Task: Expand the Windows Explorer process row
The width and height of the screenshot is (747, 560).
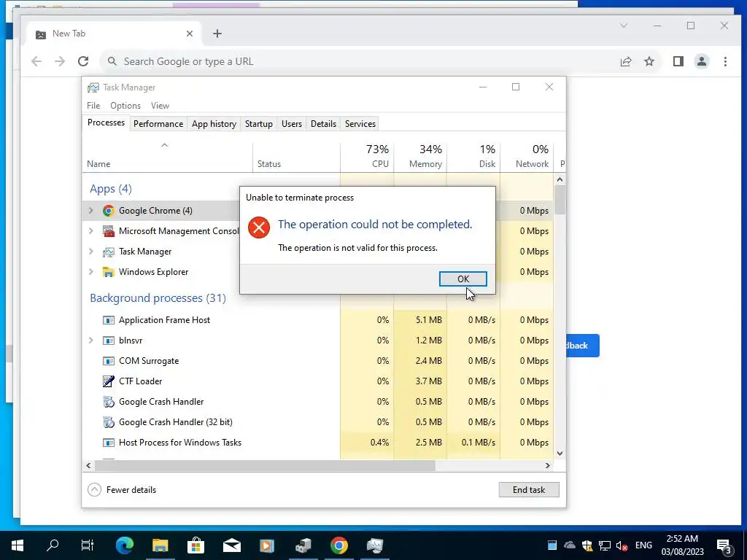Action: (x=91, y=272)
